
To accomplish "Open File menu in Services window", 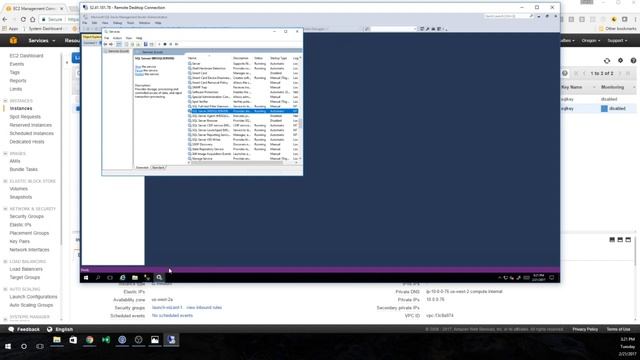I will (x=107, y=38).
